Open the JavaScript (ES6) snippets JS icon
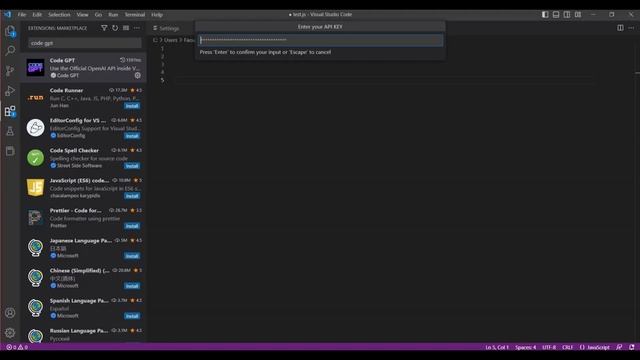This screenshot has width=640, height=360. coord(36,188)
